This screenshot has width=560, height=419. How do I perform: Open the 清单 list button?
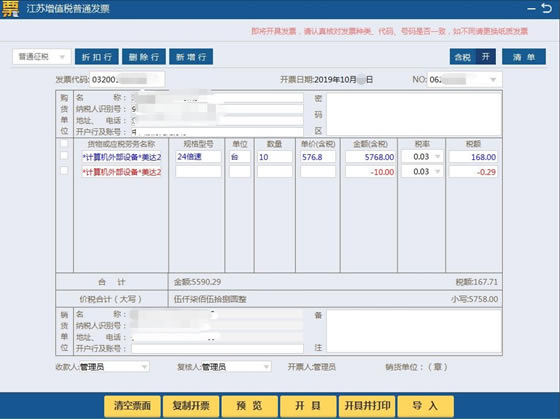(x=524, y=57)
